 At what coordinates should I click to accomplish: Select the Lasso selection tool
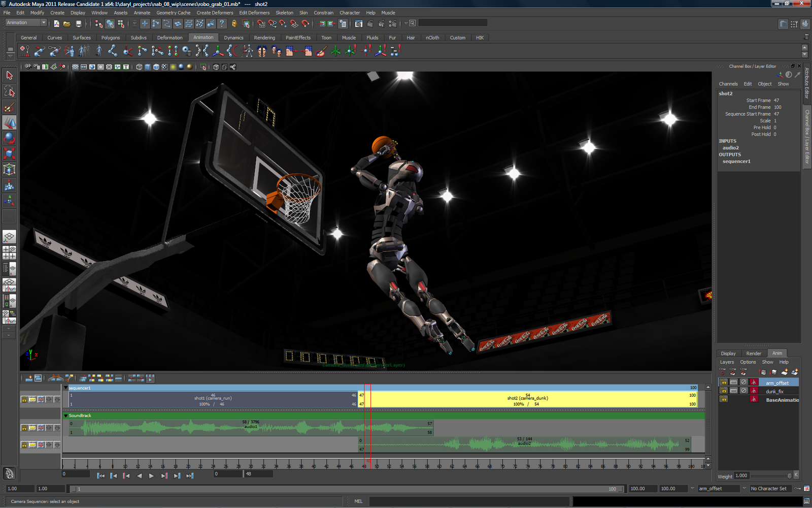pos(8,91)
